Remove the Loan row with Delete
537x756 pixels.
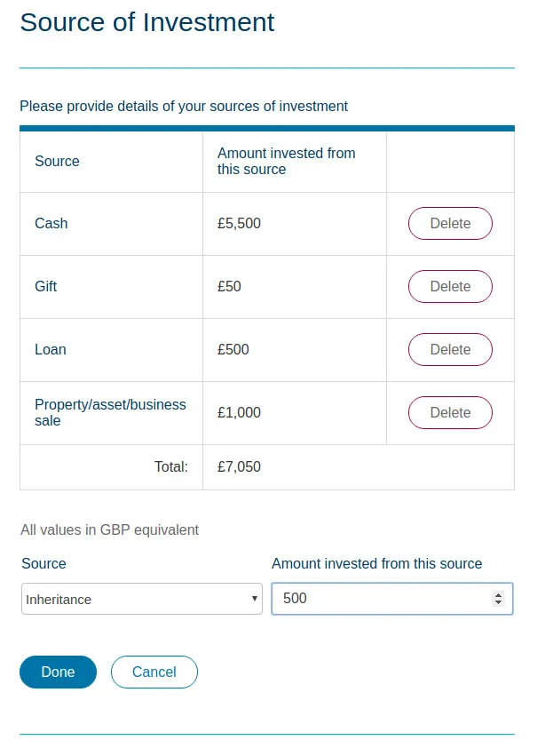450,349
